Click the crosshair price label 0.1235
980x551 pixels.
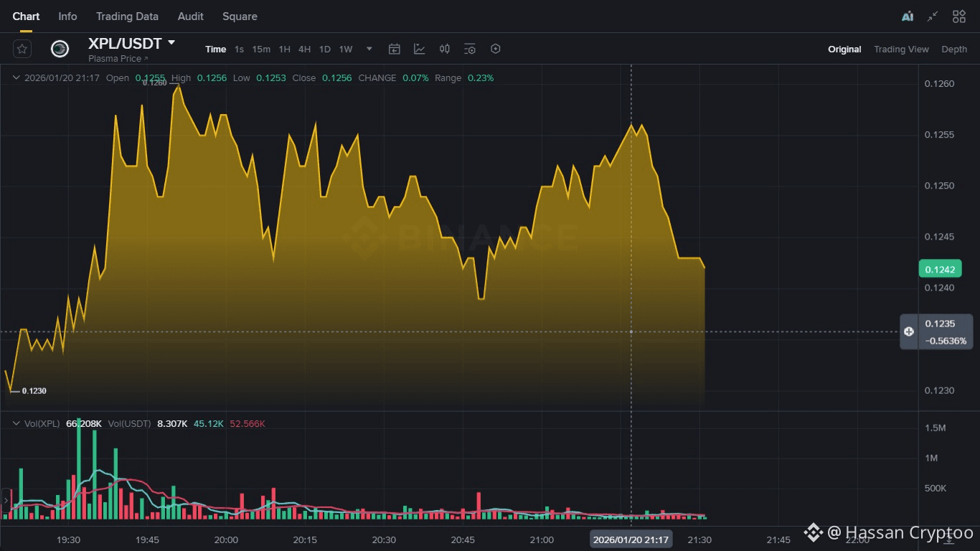pyautogui.click(x=940, y=324)
